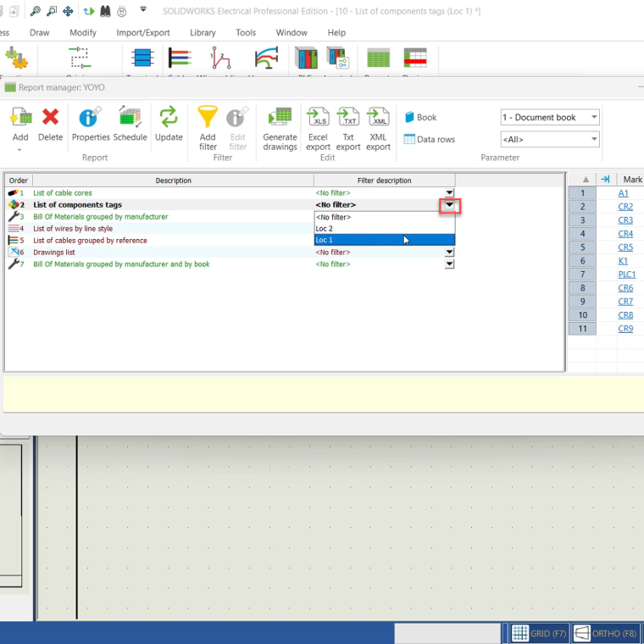
Task: Toggle ORTHO (F8) in the status bar
Action: (x=605, y=633)
